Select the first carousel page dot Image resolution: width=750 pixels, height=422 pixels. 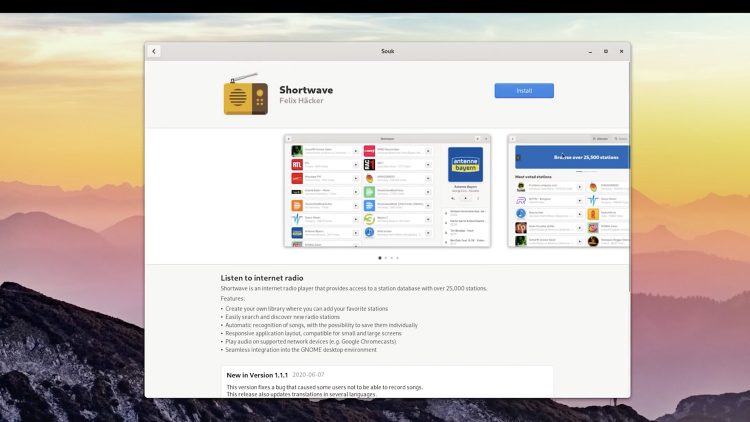pos(380,258)
